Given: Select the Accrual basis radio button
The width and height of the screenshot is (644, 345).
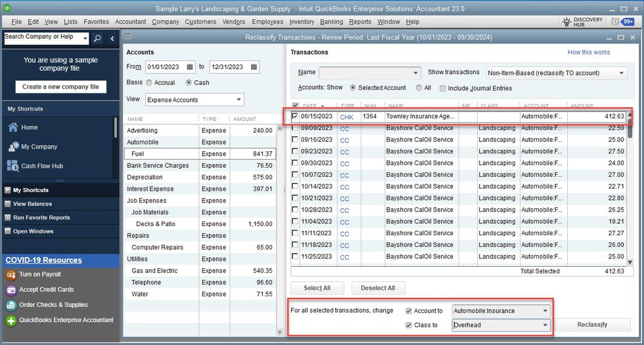Looking at the screenshot, I should [x=149, y=83].
